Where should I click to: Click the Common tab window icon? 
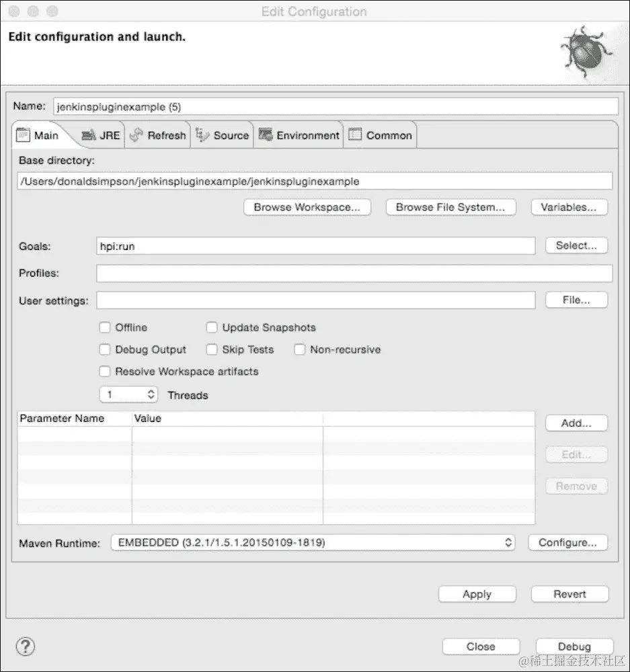[x=355, y=134]
